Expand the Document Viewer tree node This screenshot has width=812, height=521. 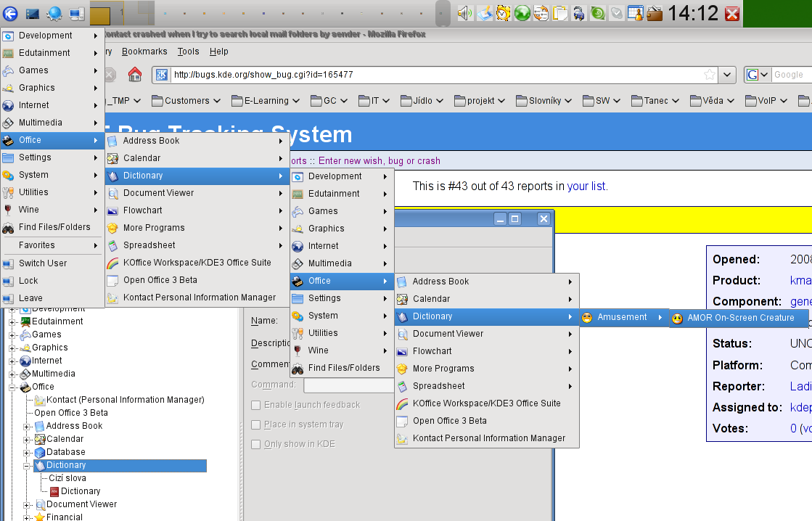26,504
